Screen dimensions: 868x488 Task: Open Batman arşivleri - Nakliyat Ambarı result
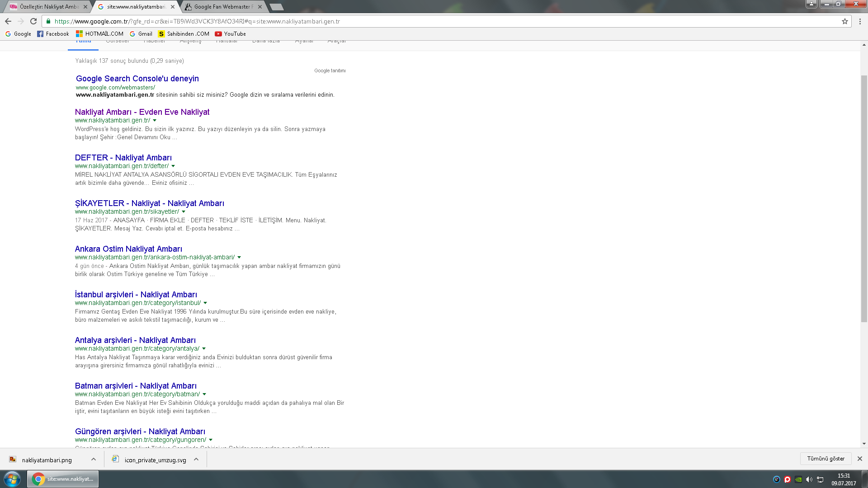[x=136, y=386]
